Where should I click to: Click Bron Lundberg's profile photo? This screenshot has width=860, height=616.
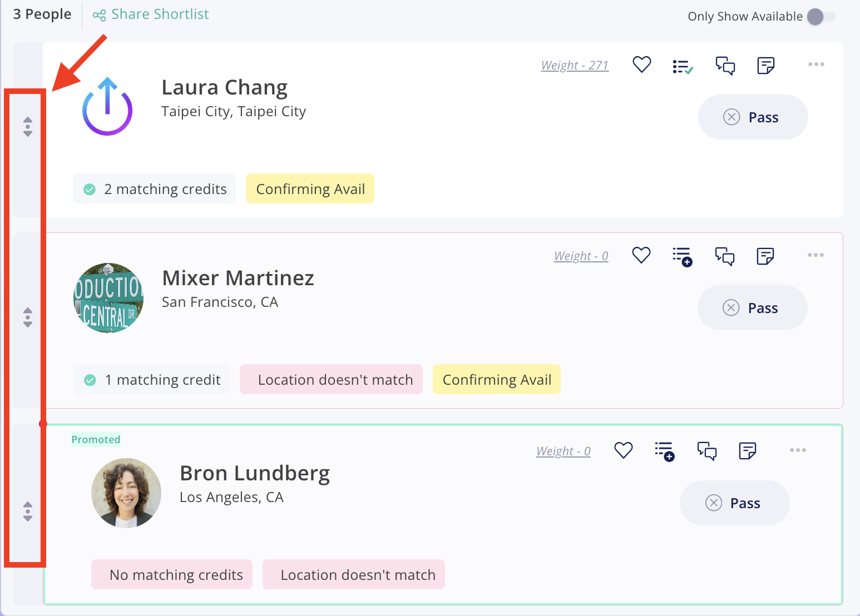[x=126, y=493]
